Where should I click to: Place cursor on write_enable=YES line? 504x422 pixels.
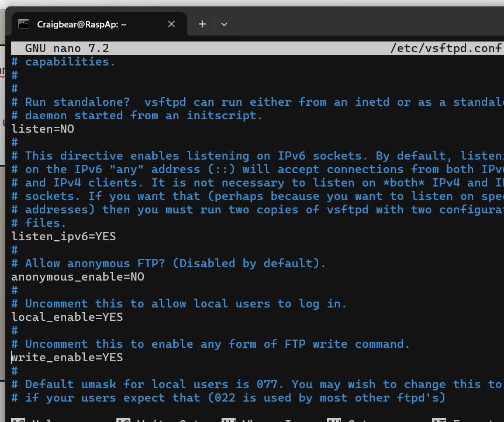(x=67, y=357)
